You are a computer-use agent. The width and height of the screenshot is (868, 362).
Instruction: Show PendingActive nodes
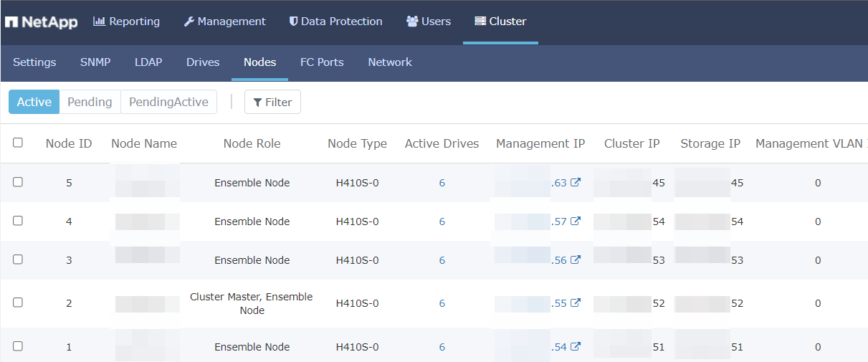click(x=168, y=102)
